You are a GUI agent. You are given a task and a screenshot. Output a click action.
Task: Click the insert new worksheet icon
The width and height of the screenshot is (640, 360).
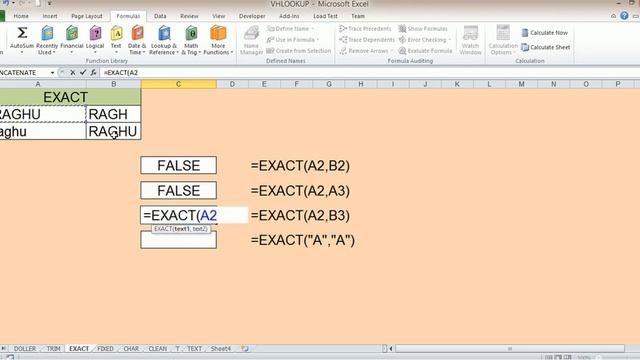tap(245, 349)
